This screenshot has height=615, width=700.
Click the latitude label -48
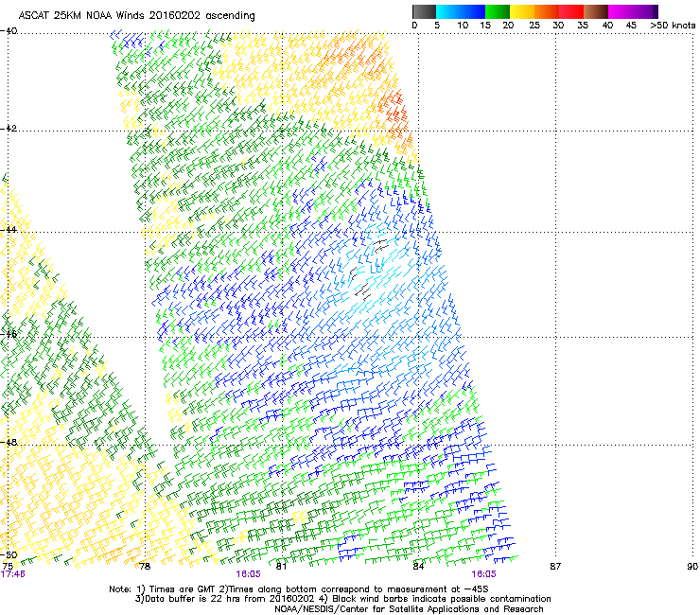9,442
